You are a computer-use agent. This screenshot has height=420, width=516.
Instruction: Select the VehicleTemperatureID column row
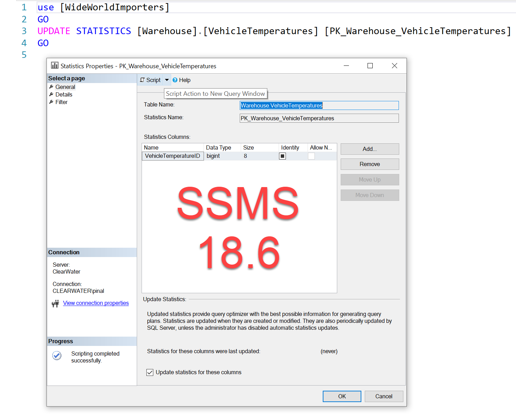239,156
